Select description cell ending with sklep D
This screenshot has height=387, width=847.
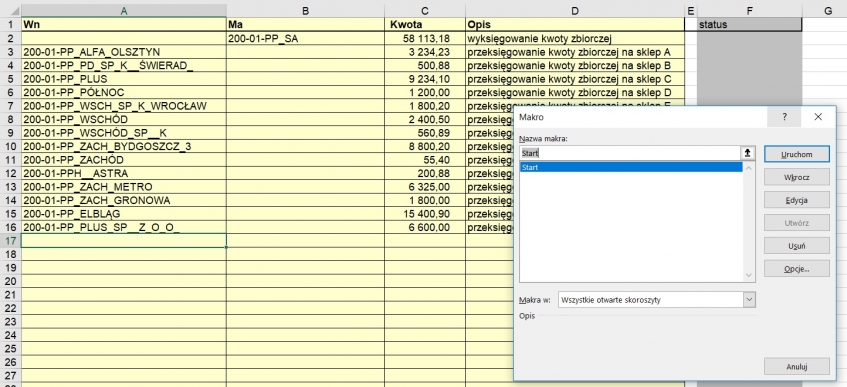[x=575, y=92]
